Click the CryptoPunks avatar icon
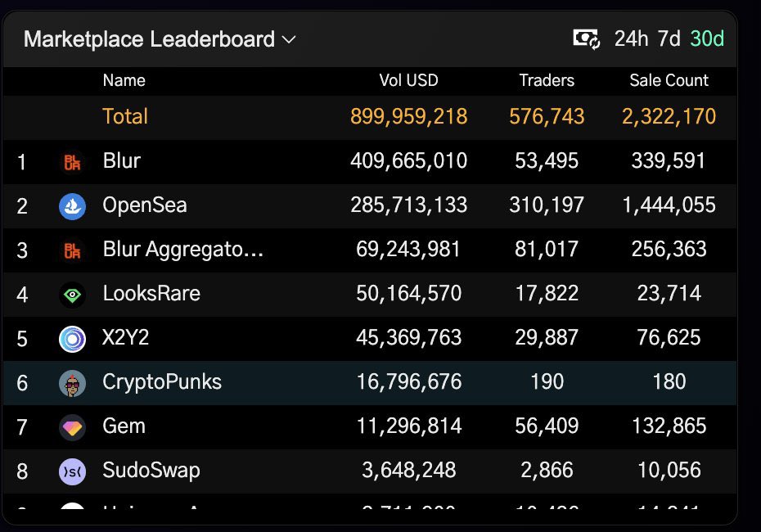Screen dimensions: 761x532 [72, 384]
